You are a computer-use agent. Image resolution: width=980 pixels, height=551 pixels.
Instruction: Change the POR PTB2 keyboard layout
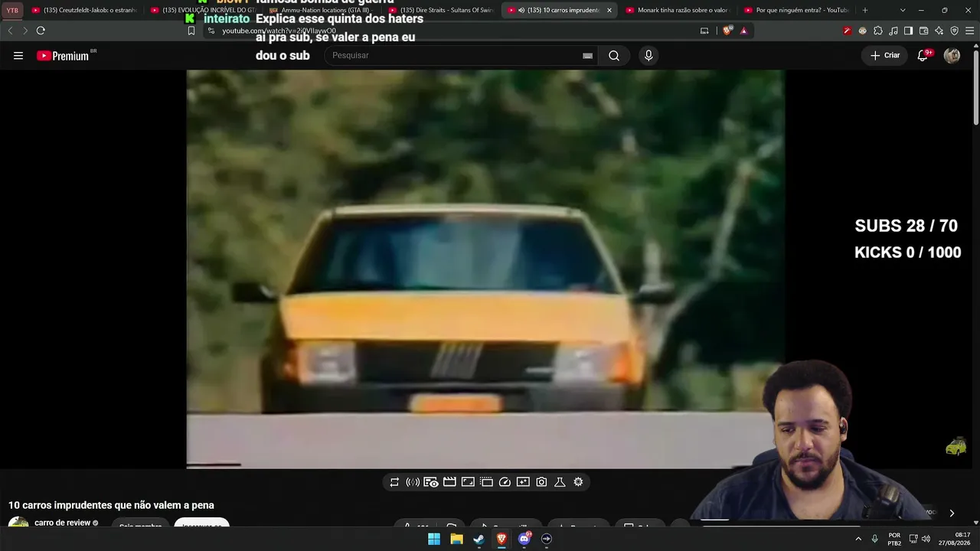(x=894, y=539)
